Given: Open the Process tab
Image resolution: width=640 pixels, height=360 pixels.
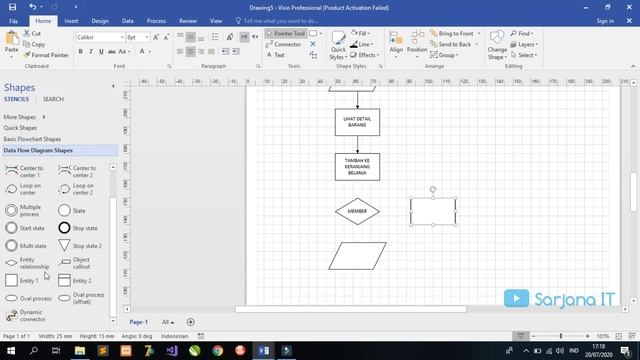Looking at the screenshot, I should pos(156,21).
